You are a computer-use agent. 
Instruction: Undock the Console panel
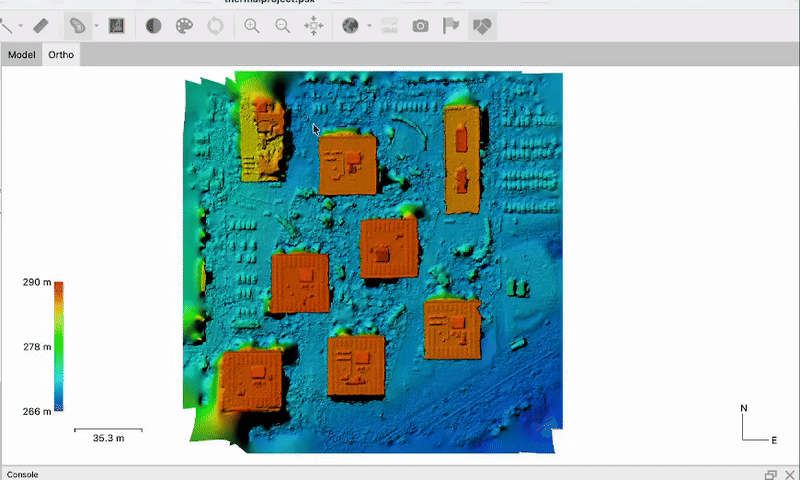coord(770,474)
